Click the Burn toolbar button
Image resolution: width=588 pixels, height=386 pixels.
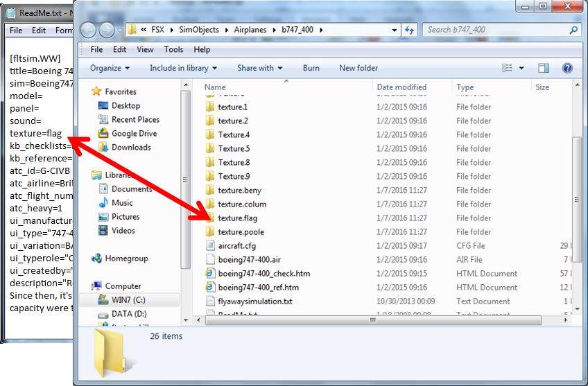[x=311, y=68]
